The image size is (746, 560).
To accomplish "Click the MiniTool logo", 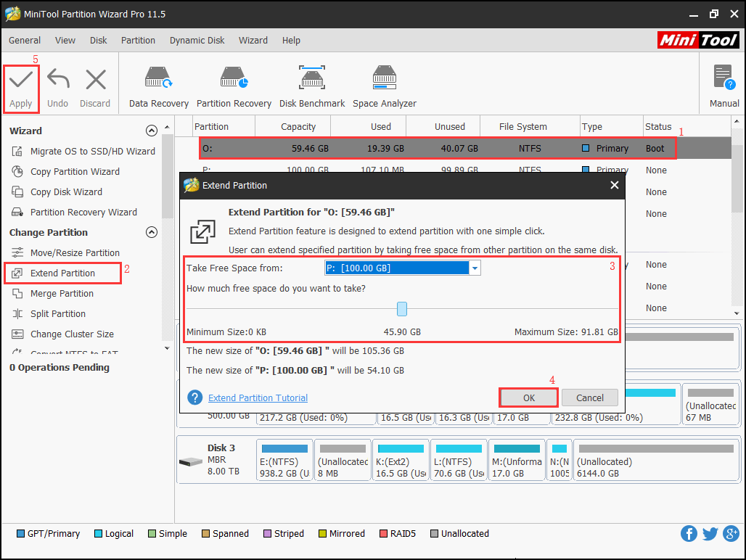I will coord(698,40).
